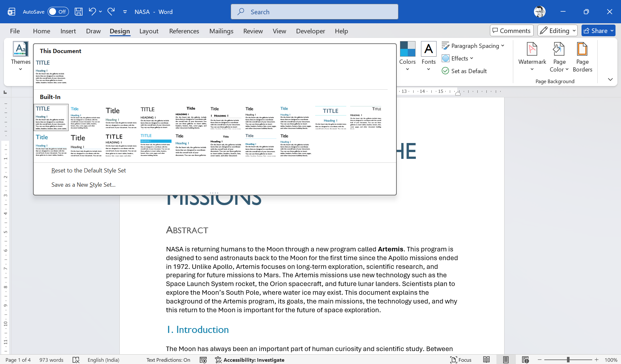The width and height of the screenshot is (621, 364).
Task: Open Page Borders dialog
Action: coord(582,57)
